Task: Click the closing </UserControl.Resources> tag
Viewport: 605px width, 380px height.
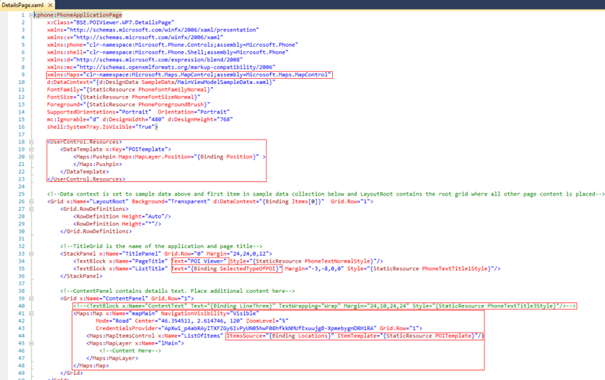Action: 86,179
